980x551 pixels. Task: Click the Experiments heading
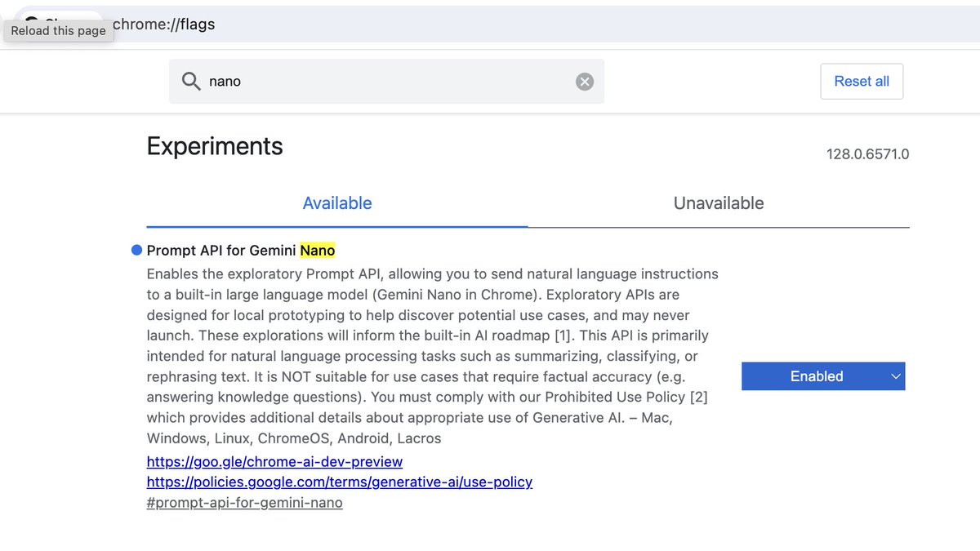coord(215,146)
